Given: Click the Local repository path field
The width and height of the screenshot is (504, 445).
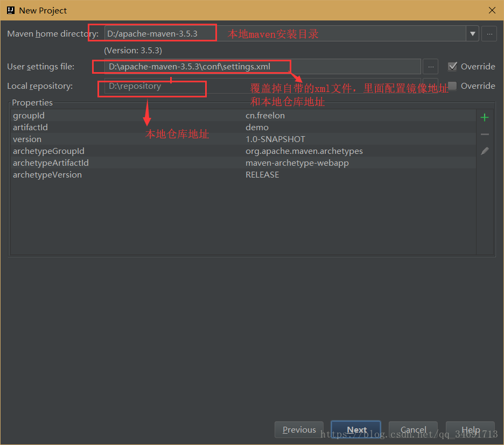Looking at the screenshot, I should [263, 86].
